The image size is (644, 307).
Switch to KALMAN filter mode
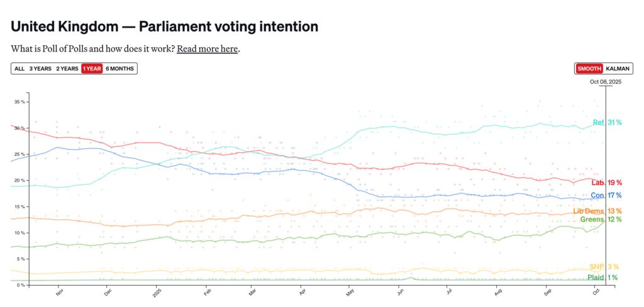[618, 69]
